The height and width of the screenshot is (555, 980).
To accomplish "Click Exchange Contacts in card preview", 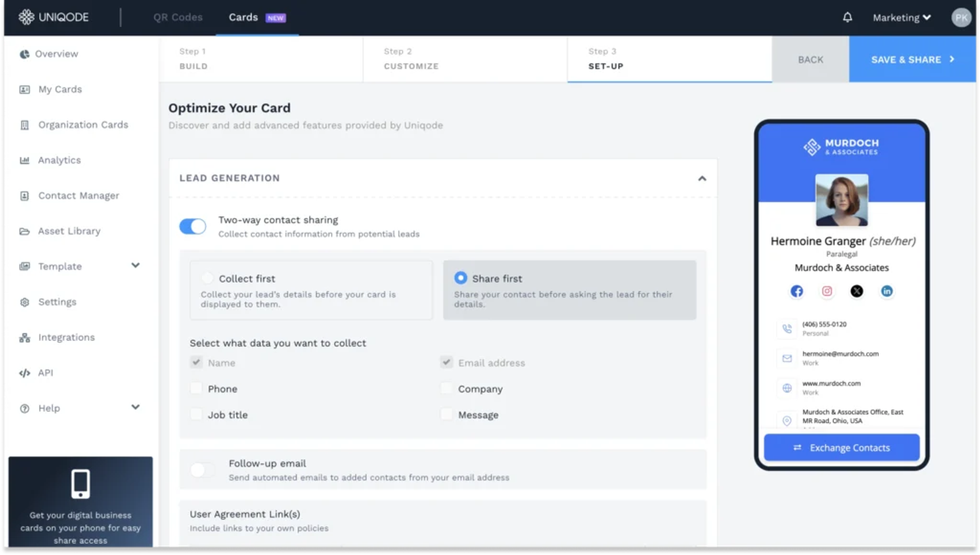I will coord(841,448).
